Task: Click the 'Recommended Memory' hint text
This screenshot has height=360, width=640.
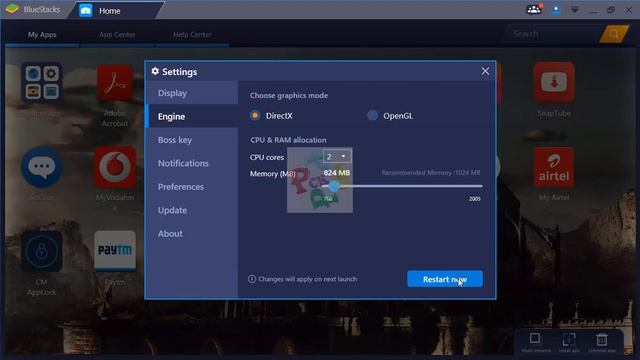Action: coord(431,173)
